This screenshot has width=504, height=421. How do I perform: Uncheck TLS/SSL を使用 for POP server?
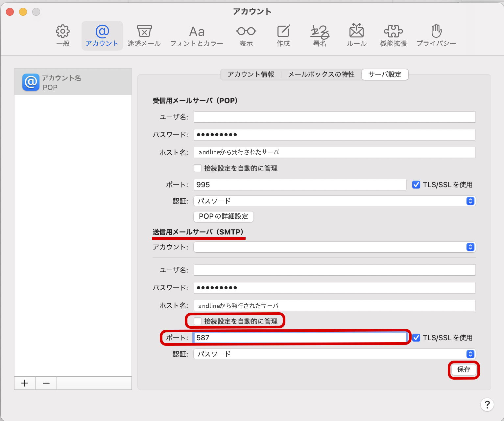pyautogui.click(x=416, y=185)
